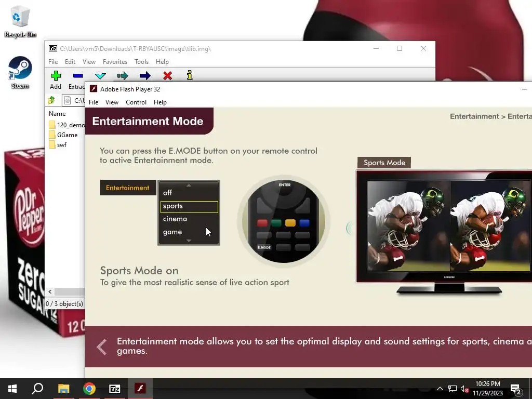Open the Recycle Bin desktop icon
532x399 pixels.
[x=20, y=21]
